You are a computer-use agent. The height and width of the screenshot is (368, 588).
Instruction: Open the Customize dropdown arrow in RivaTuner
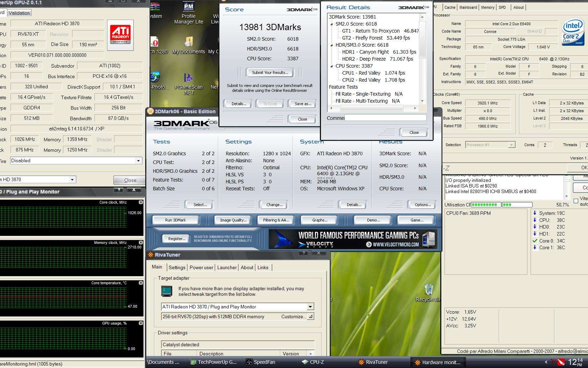coord(310,316)
